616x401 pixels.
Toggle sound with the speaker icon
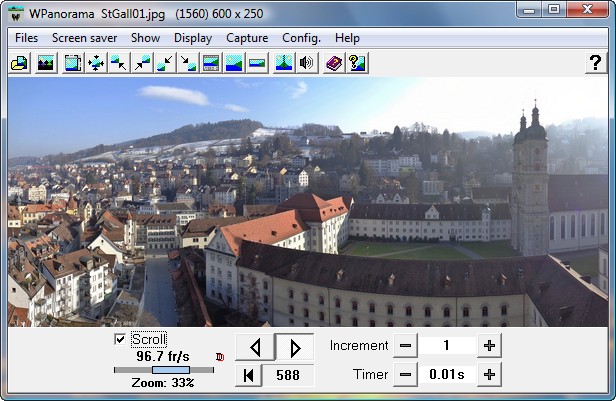point(307,63)
